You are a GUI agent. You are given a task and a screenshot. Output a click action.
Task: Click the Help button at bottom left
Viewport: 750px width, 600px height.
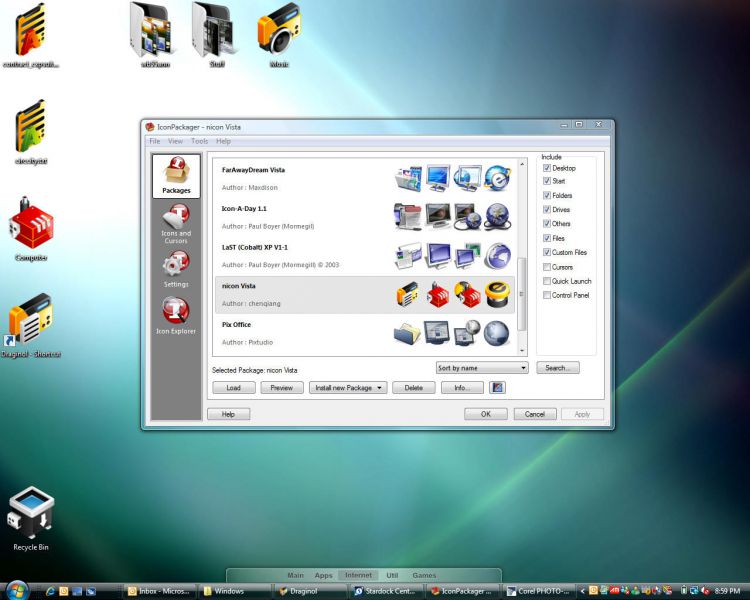tap(228, 414)
